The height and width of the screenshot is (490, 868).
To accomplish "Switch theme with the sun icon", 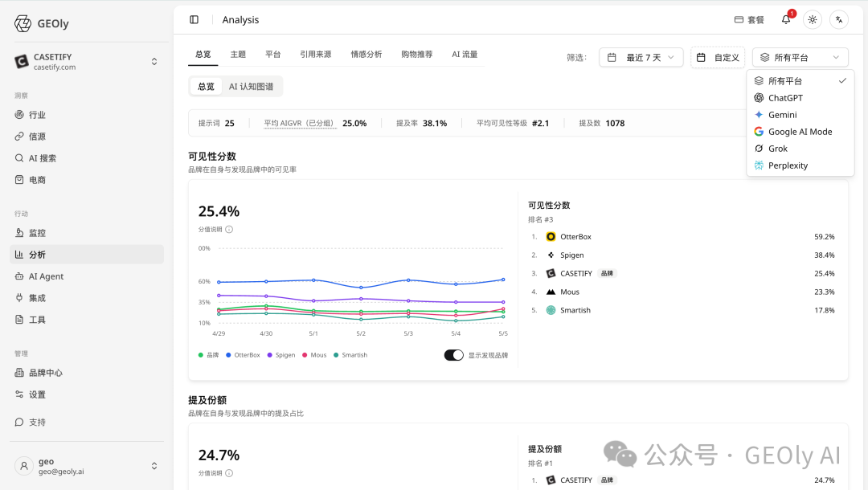I will [x=812, y=20].
